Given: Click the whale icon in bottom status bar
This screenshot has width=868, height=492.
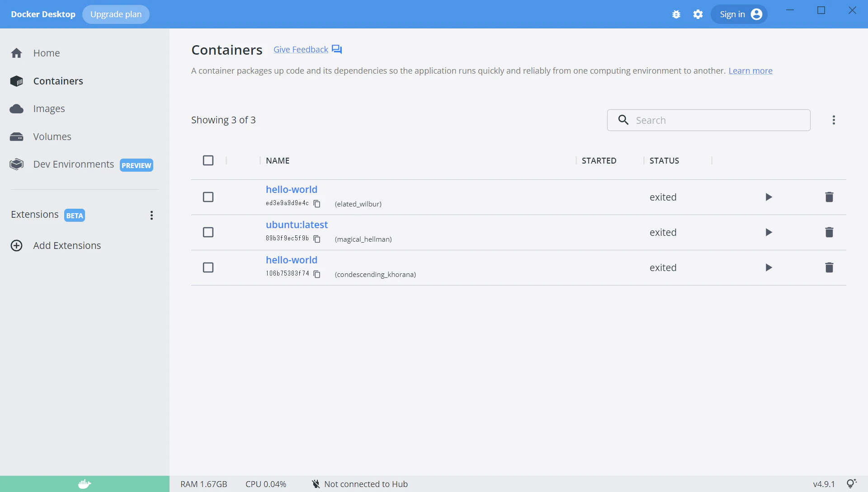Looking at the screenshot, I should tap(85, 484).
